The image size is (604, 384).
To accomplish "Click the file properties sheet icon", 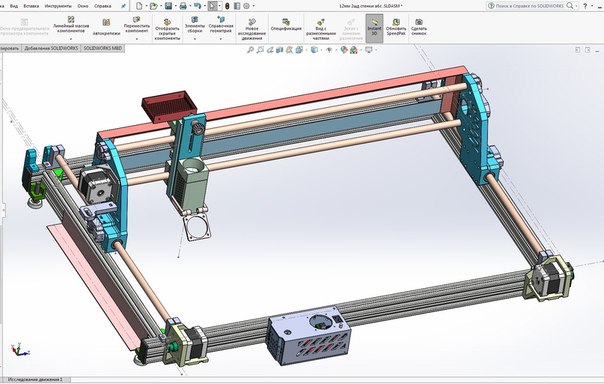I will pyautogui.click(x=237, y=6).
